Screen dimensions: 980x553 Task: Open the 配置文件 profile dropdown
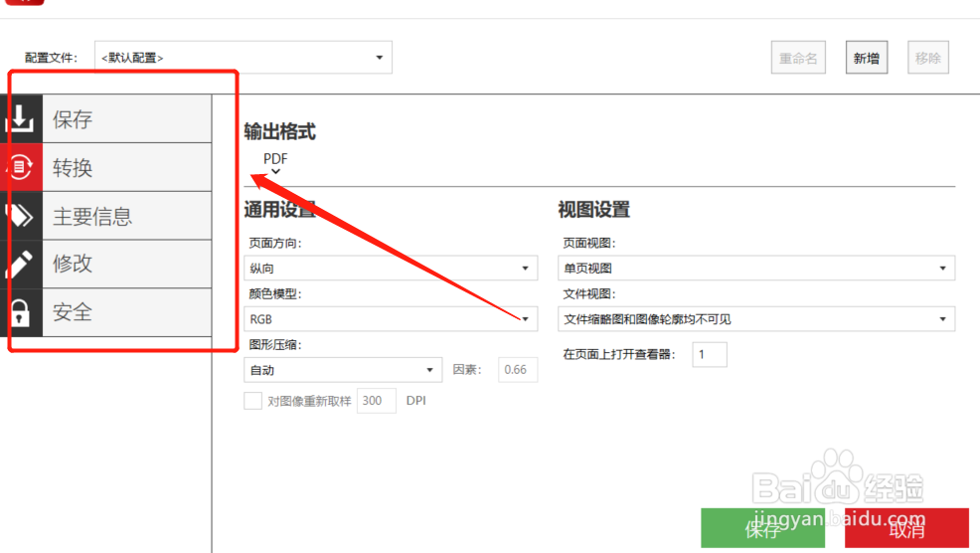pyautogui.click(x=244, y=58)
